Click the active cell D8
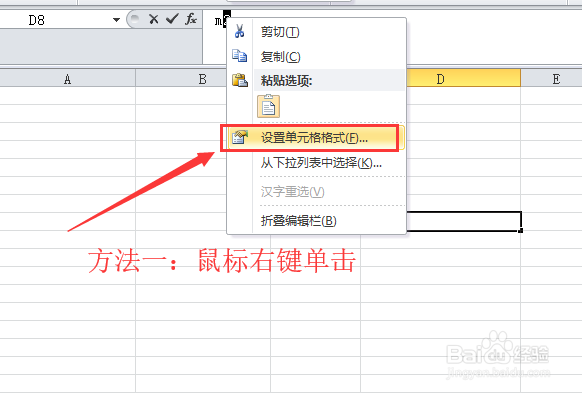The image size is (582, 393). tap(464, 222)
